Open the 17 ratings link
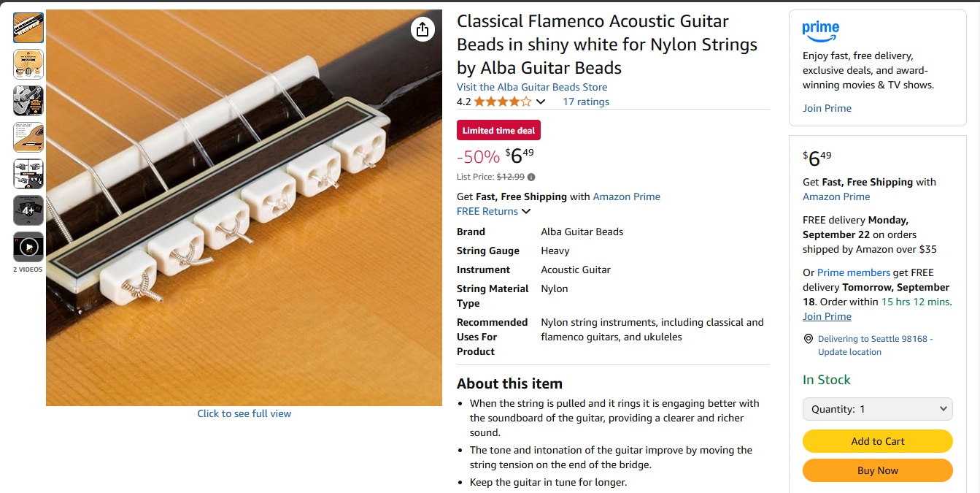The height and width of the screenshot is (493, 980). pos(586,101)
